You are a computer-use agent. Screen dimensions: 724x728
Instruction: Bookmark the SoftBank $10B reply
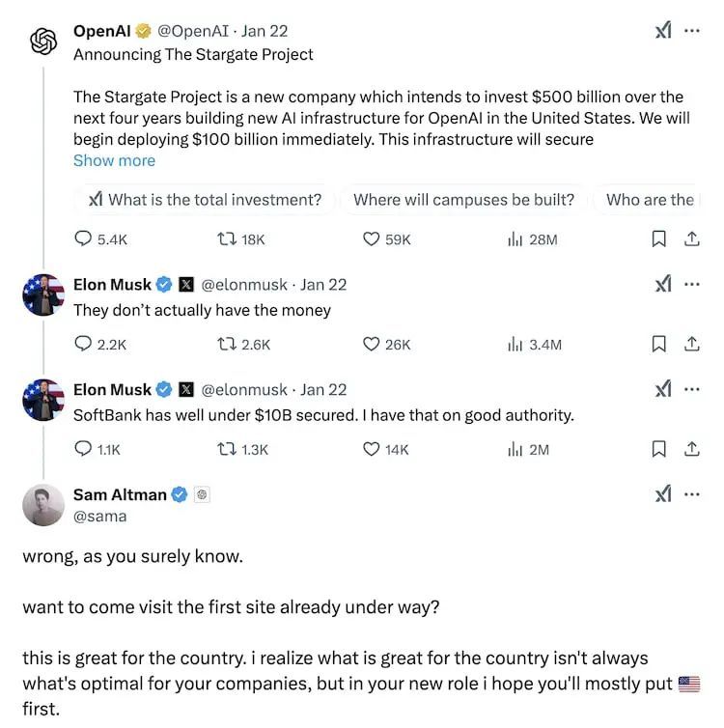point(658,449)
